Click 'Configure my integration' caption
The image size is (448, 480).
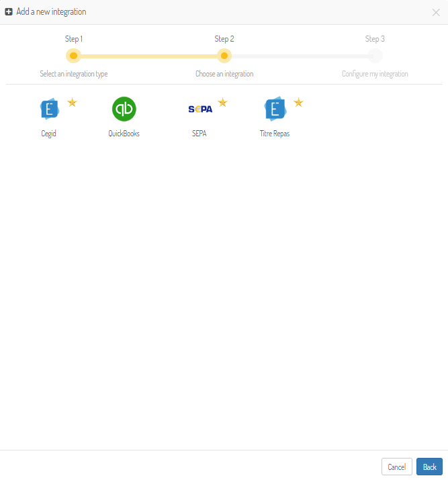pyautogui.click(x=375, y=74)
